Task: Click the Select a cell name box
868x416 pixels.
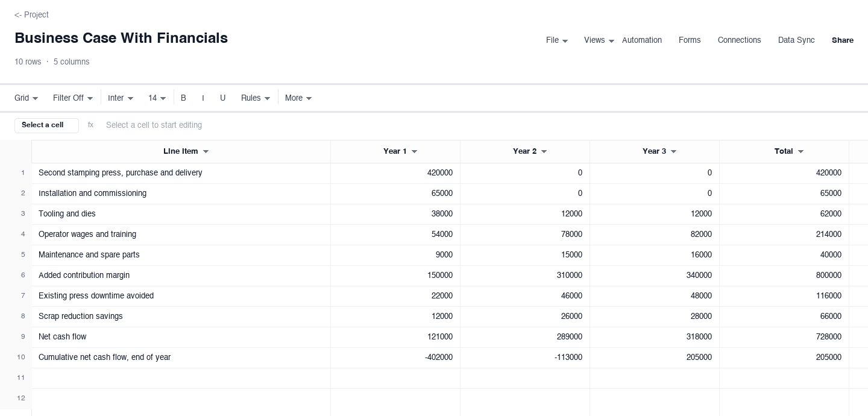Action: coord(46,125)
